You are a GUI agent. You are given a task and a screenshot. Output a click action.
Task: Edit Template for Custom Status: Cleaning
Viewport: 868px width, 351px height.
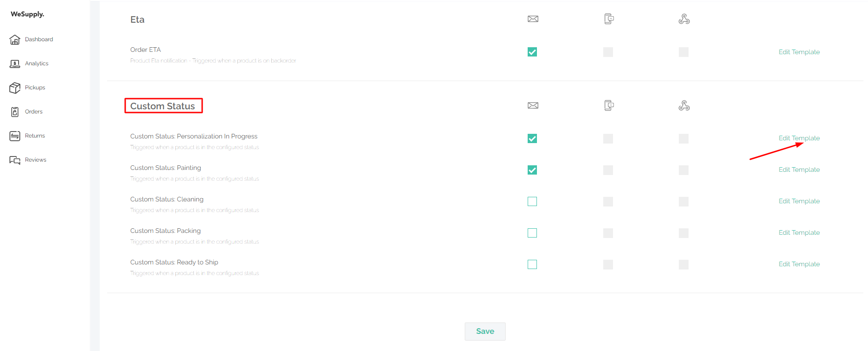coord(799,201)
